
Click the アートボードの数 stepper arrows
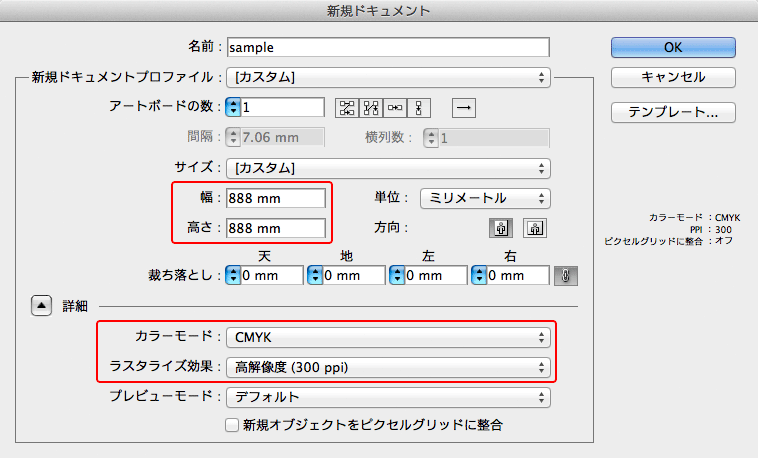pos(234,107)
